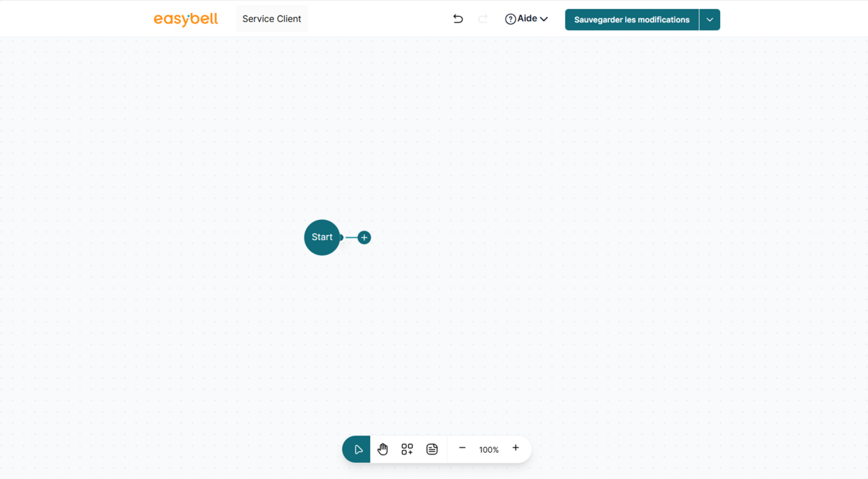Click the redo arrow icon
868x479 pixels.
pyautogui.click(x=483, y=19)
